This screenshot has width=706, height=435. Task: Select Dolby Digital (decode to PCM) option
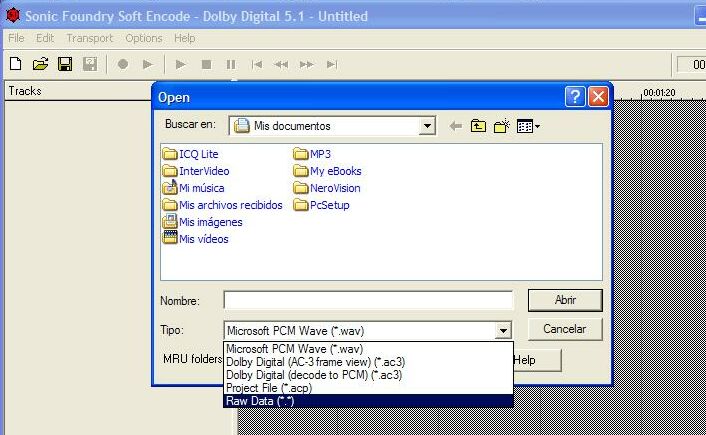(x=368, y=375)
